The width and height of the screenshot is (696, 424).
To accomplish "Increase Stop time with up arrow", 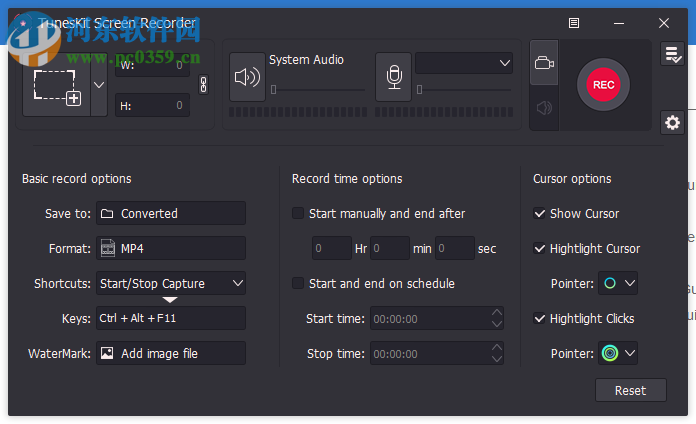I will coord(497,348).
